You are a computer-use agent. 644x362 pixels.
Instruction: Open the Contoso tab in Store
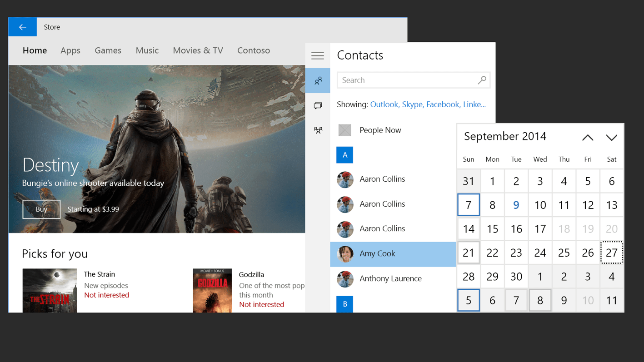tap(254, 50)
